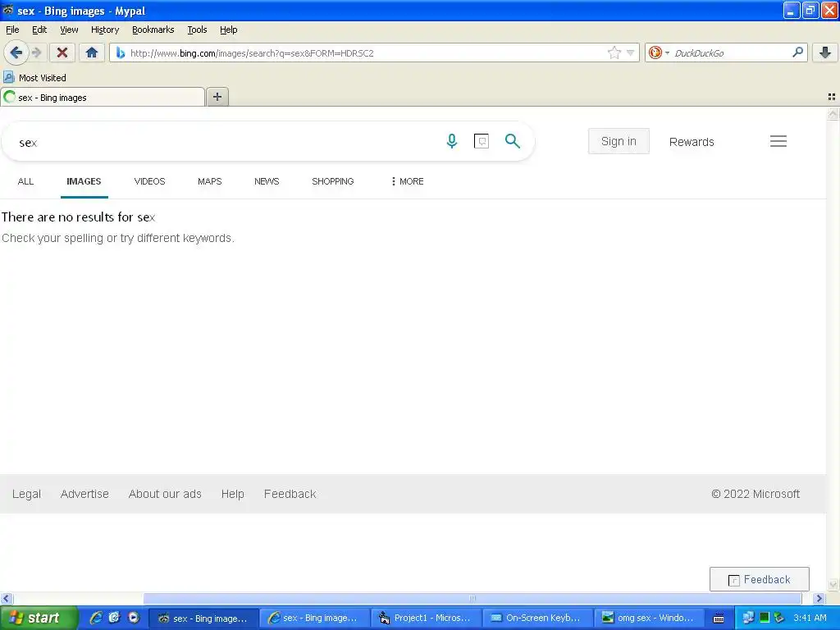Open the View menu
Image resolution: width=840 pixels, height=630 pixels.
tap(69, 30)
